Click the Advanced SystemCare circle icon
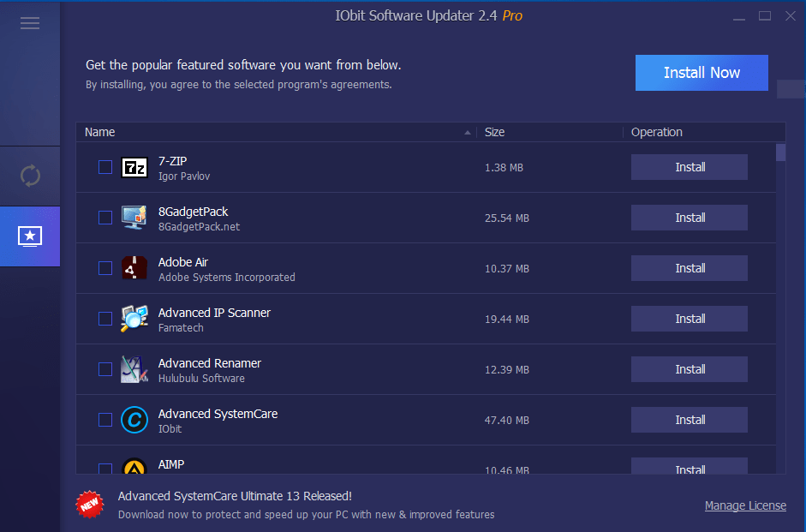This screenshot has height=532, width=806. point(134,420)
